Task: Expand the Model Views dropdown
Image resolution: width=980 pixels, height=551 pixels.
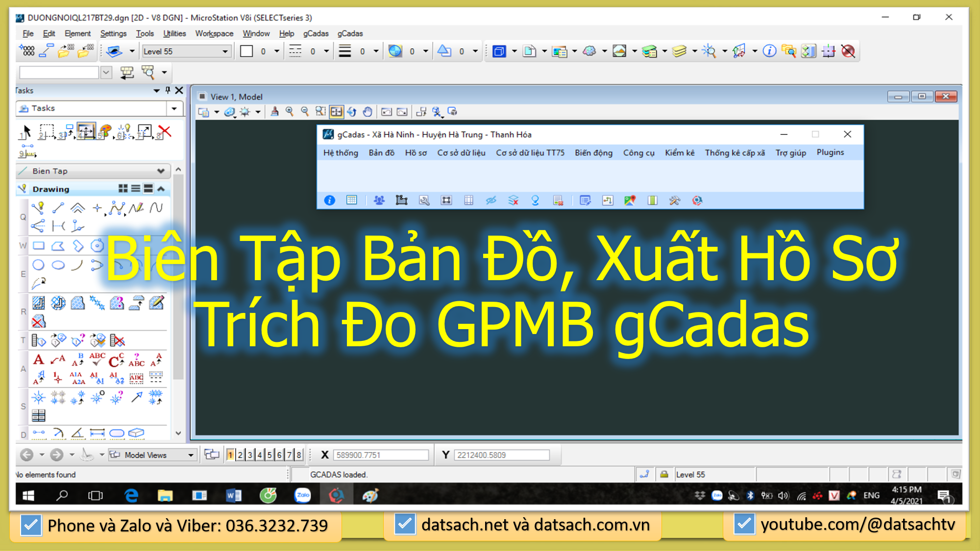Action: click(x=192, y=455)
